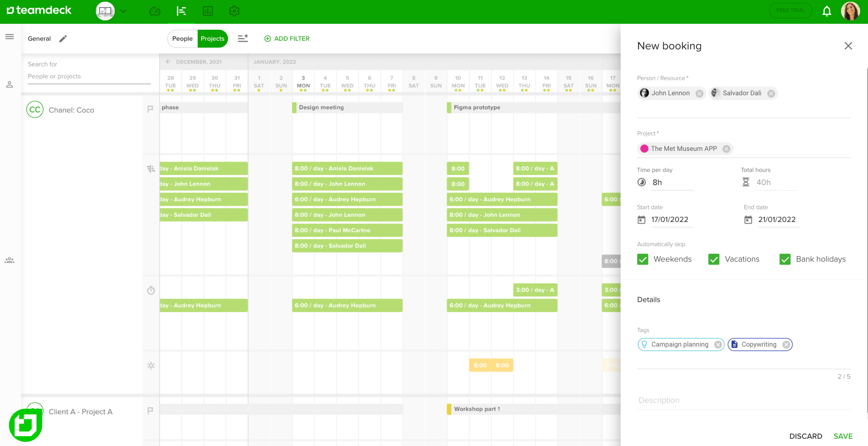Click the bookings row icon beside Aniela Danielak
Screen dimensions: 868x446
(150, 169)
